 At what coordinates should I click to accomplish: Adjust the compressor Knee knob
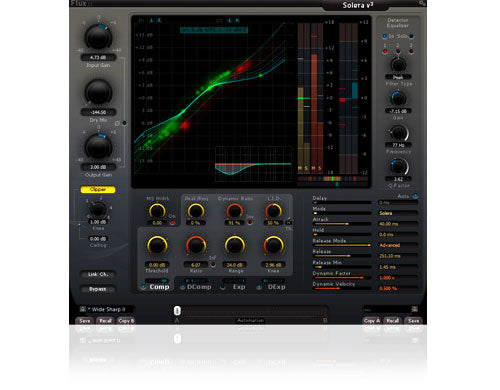coord(273,246)
